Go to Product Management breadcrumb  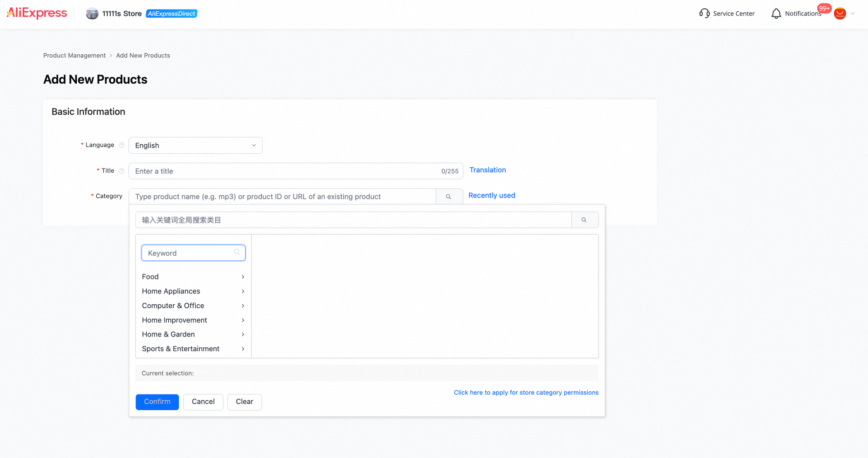tap(74, 56)
